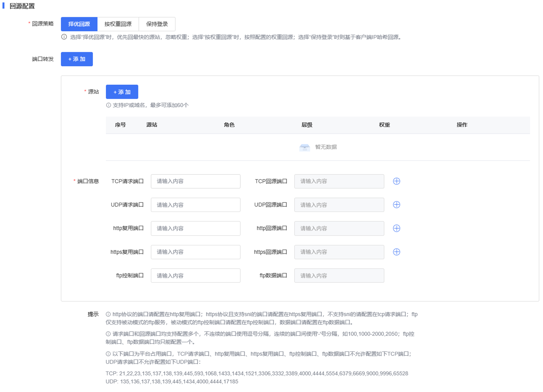Click into the UDP请求端口 input box
543x392 pixels.
tap(196, 205)
